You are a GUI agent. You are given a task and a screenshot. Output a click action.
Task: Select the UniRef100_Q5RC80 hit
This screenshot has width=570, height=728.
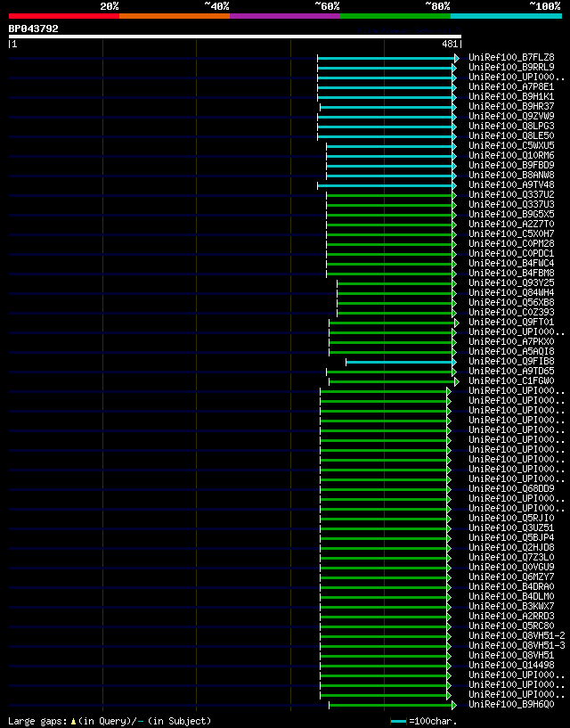[511, 626]
